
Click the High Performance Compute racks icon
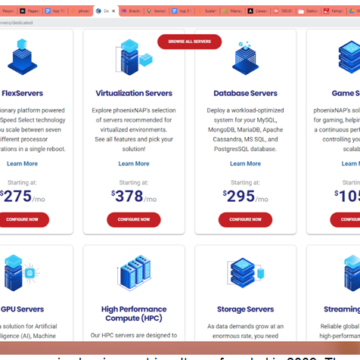pyautogui.click(x=134, y=273)
